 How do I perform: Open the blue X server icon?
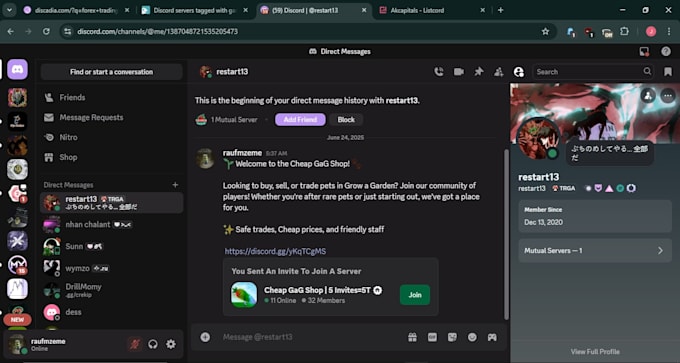coord(17,241)
